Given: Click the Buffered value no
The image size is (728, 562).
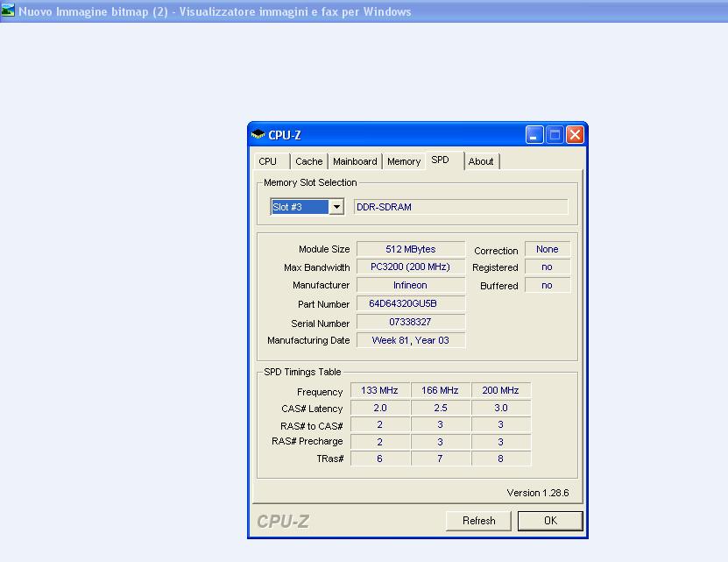Looking at the screenshot, I should 547,285.
